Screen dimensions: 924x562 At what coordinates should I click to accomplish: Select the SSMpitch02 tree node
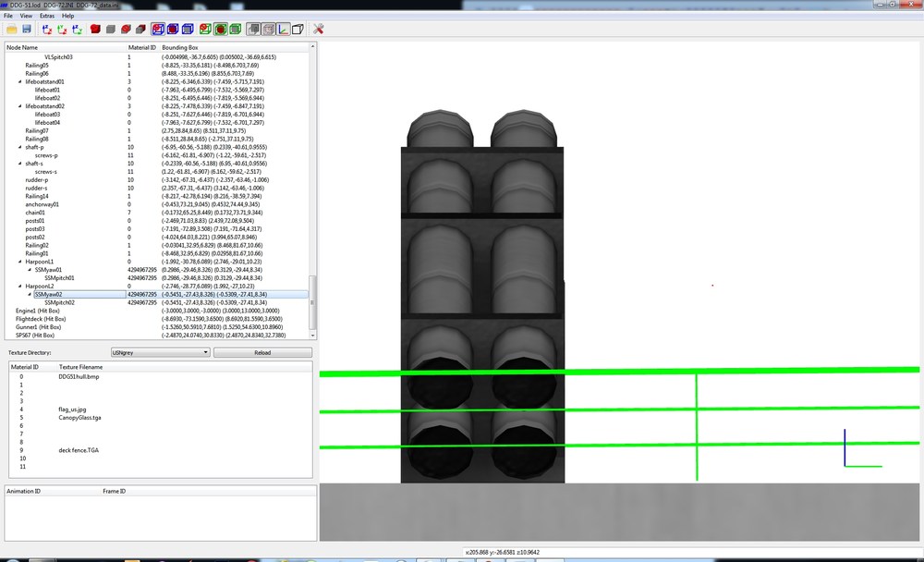click(x=59, y=302)
